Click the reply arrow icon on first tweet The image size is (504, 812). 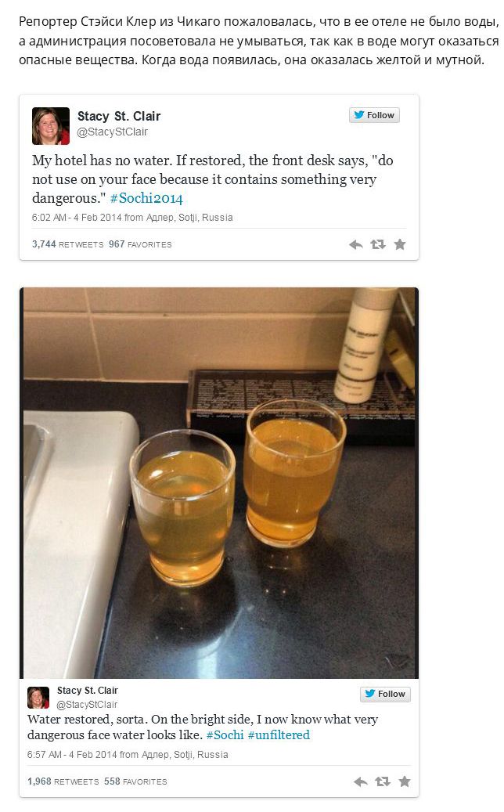[x=355, y=244]
